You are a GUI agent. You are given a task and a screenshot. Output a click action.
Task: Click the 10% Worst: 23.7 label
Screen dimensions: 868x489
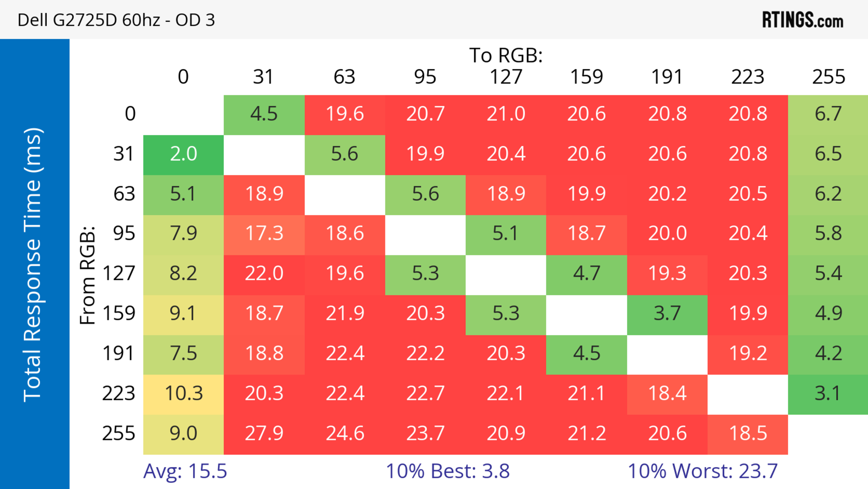coord(703,471)
